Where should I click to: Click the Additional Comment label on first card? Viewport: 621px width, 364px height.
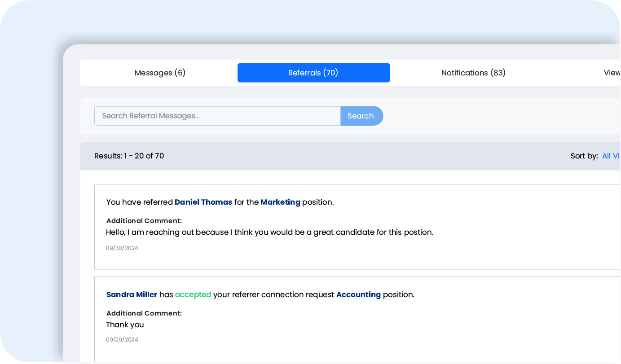pos(144,220)
